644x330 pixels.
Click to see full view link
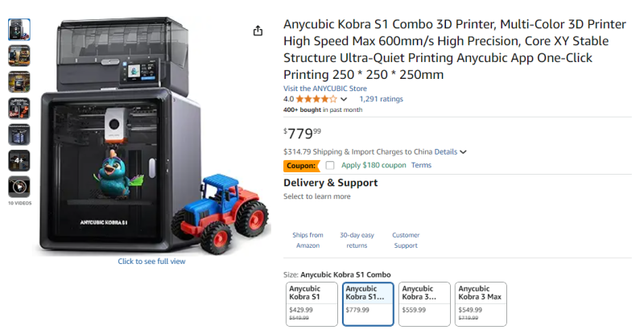pos(151,261)
